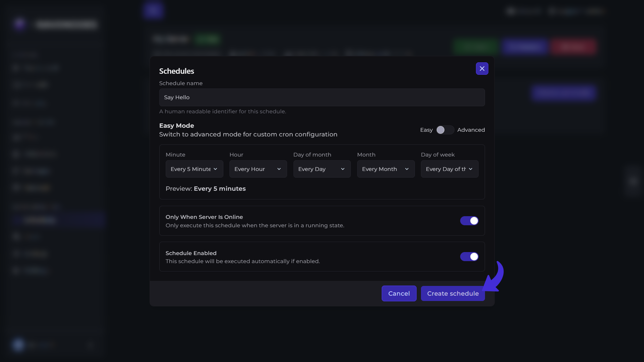Expand the Day of month dropdown
The image size is (644, 362).
click(322, 169)
